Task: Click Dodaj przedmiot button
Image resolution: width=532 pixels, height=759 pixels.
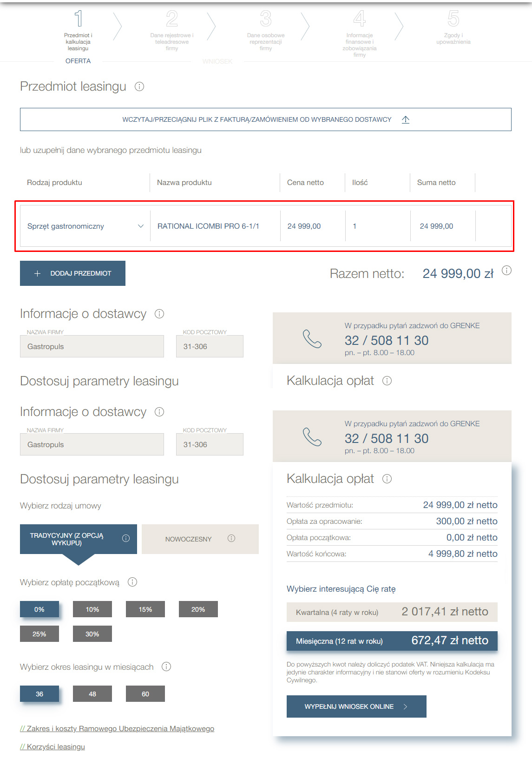Action: 72,273
